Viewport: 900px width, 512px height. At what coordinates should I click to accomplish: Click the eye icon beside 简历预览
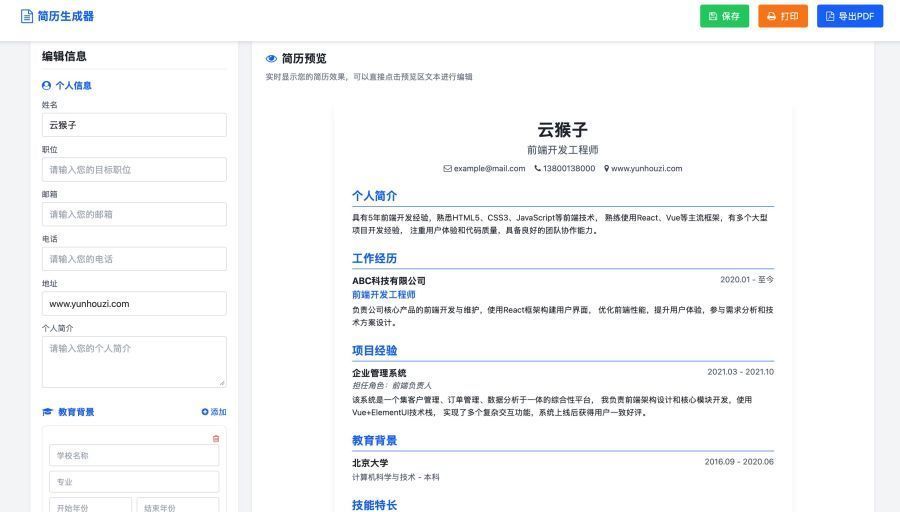click(271, 59)
